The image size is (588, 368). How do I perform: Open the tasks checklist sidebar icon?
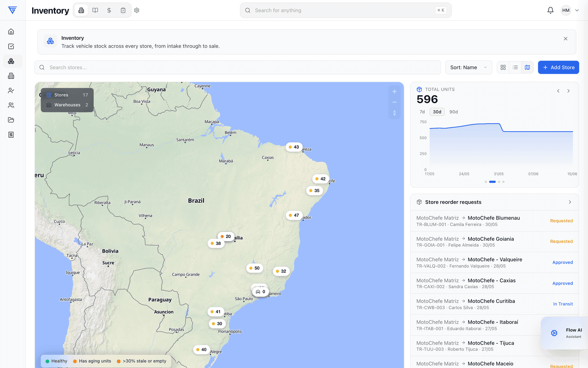pos(11,46)
